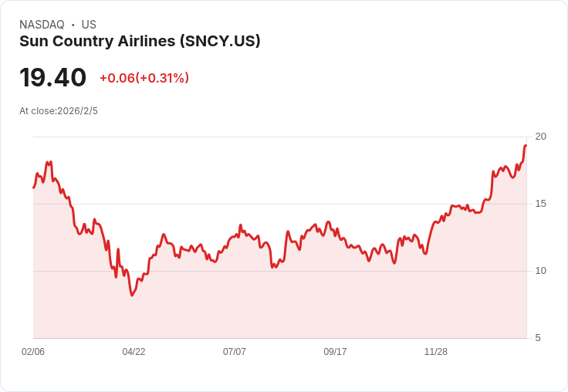Click the 02/06 date axis label

33,352
